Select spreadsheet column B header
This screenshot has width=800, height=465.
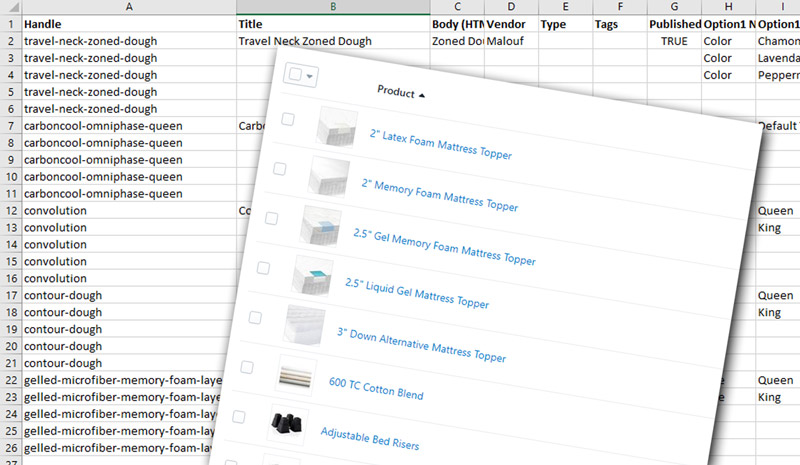pyautogui.click(x=333, y=7)
